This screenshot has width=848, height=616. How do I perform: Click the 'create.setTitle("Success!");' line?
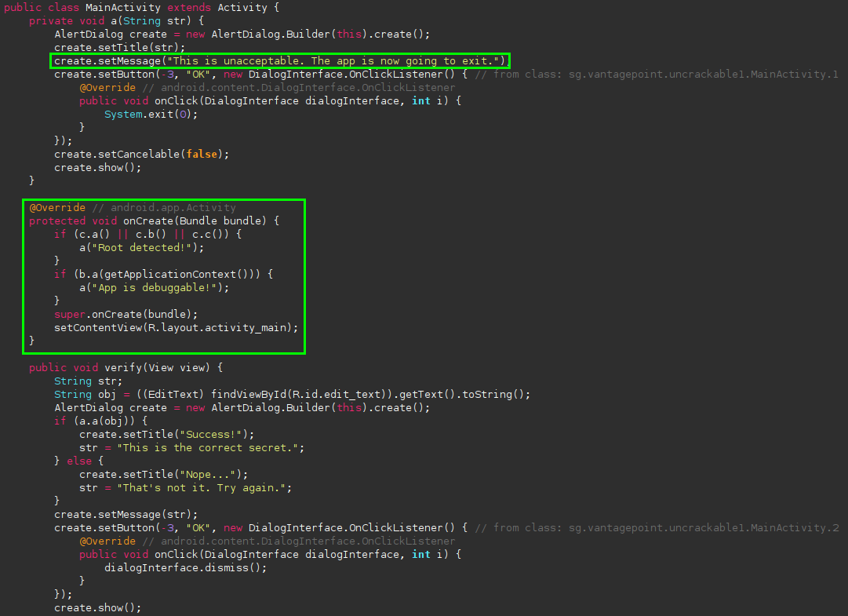pyautogui.click(x=166, y=434)
